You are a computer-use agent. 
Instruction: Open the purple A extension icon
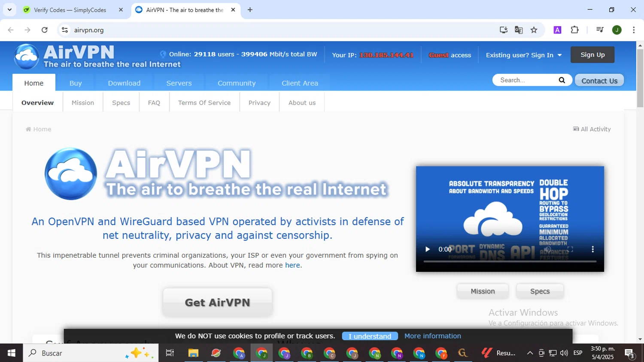(x=557, y=30)
